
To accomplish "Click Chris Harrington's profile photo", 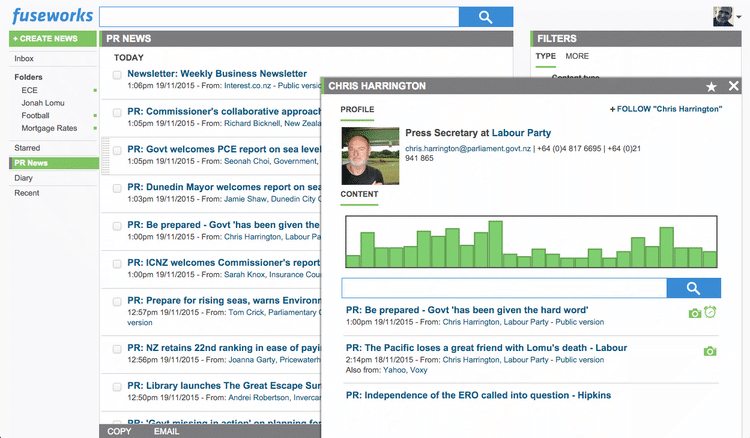I will point(370,156).
